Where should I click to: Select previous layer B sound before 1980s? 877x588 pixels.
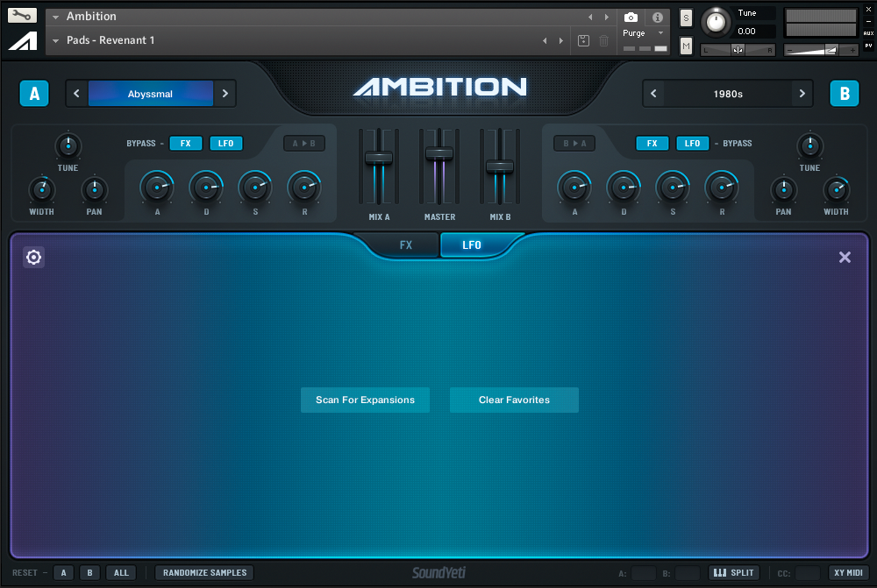point(653,94)
